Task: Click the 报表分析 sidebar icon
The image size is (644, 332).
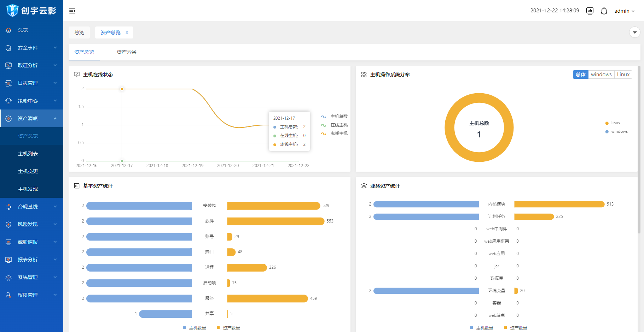Action: click(x=8, y=260)
